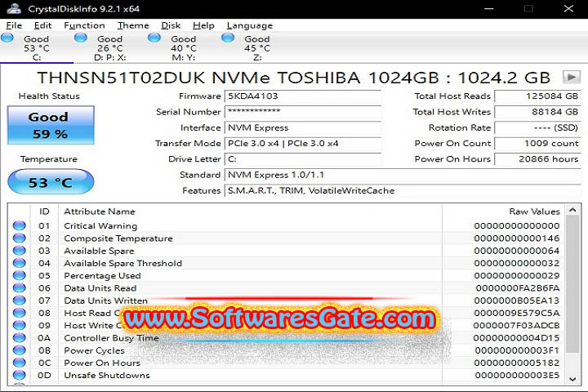Click the Drive Letter field C:
The image size is (588, 392).
[303, 159]
